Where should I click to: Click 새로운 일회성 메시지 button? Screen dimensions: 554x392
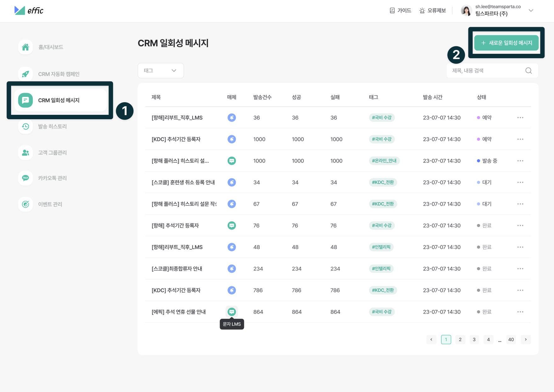click(x=506, y=43)
